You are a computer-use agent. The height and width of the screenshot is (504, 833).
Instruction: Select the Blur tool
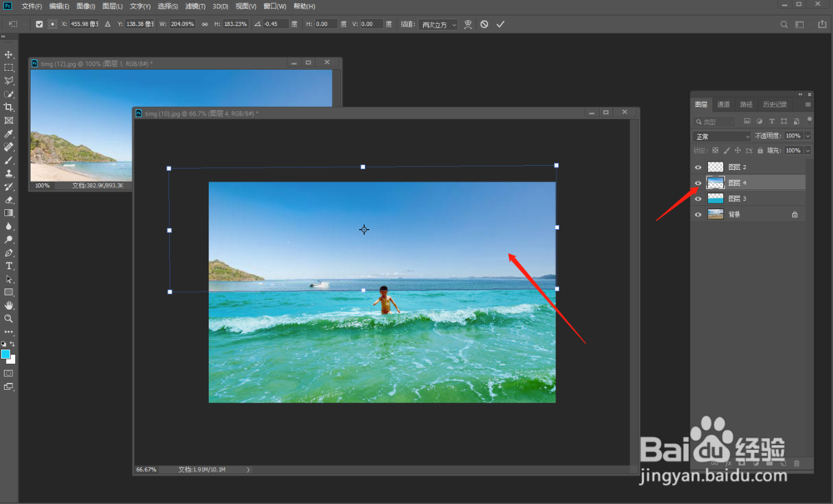(x=8, y=227)
